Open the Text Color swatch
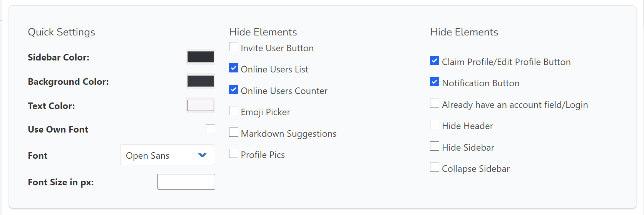The width and height of the screenshot is (644, 215). [x=201, y=106]
